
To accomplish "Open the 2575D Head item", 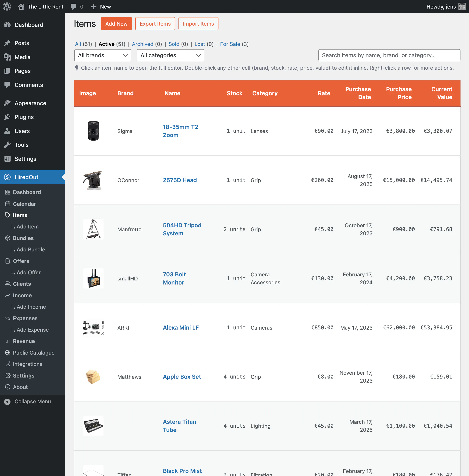I will [x=180, y=180].
